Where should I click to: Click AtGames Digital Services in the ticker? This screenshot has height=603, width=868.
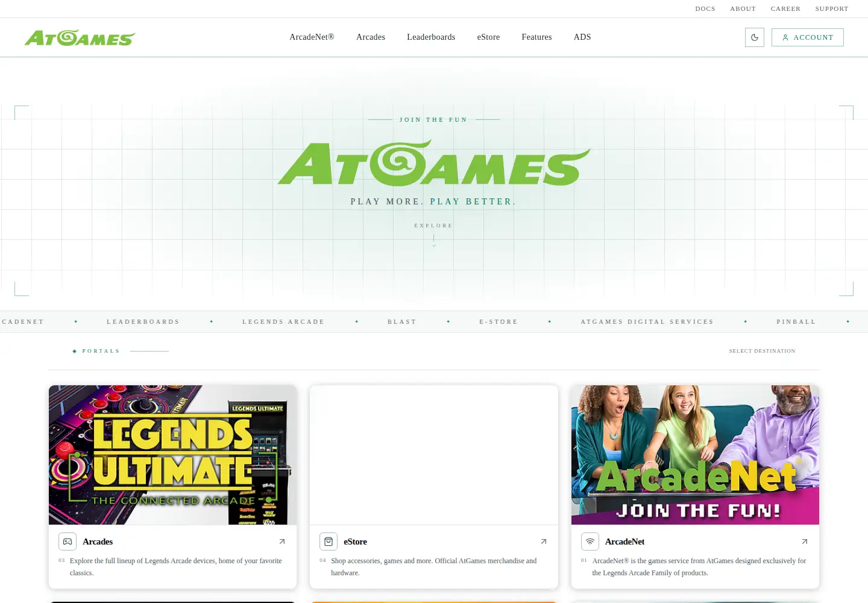[x=647, y=322]
